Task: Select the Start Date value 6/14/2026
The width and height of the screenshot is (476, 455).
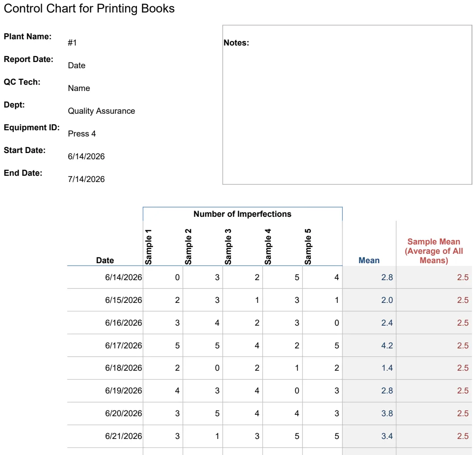Action: (x=86, y=157)
